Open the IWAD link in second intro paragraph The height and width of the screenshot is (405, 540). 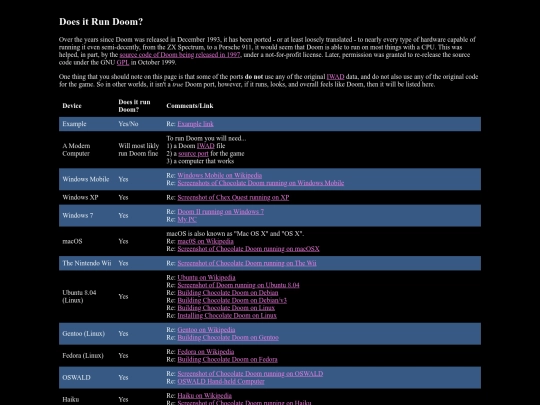335,77
